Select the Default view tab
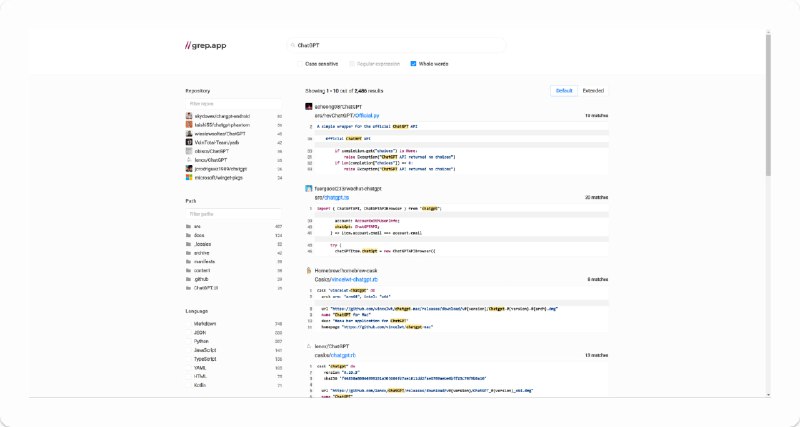The image size is (800, 427). coord(564,90)
